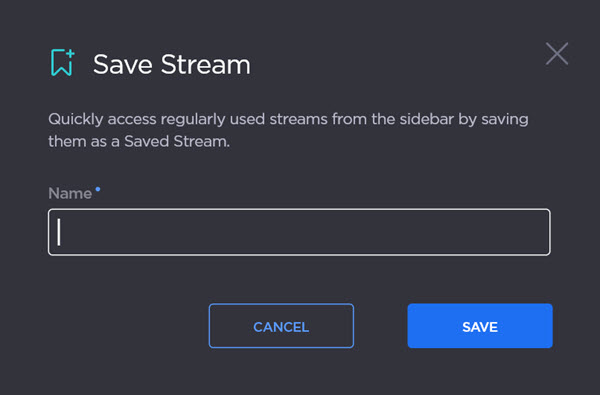Focus the stream name text box
This screenshot has height=395, width=600.
point(299,232)
